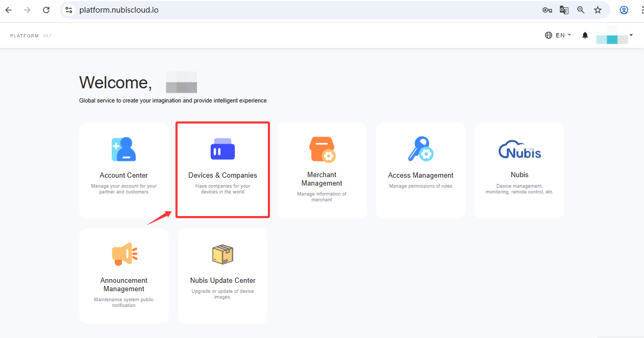
Task: Open the browser profile icon
Action: 624,10
